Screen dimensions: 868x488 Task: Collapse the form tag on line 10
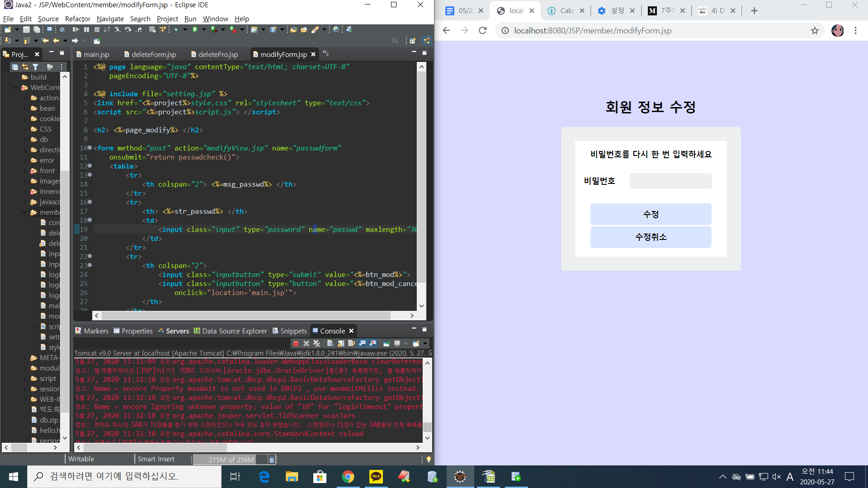[90, 148]
